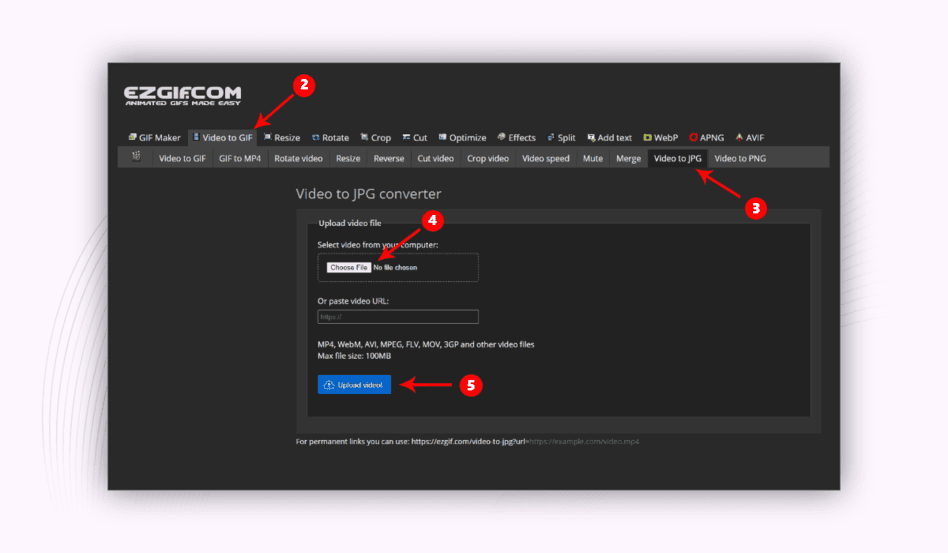Click the Choose File button
948x553 pixels.
coord(349,267)
